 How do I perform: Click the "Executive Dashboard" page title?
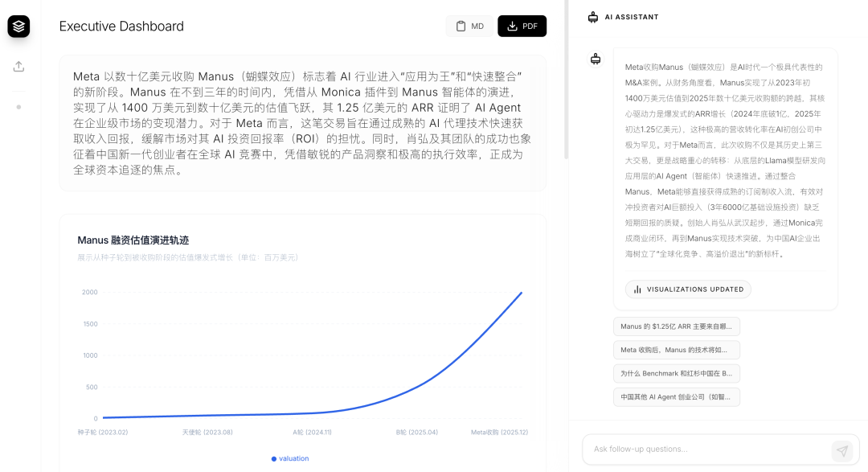[x=121, y=26]
